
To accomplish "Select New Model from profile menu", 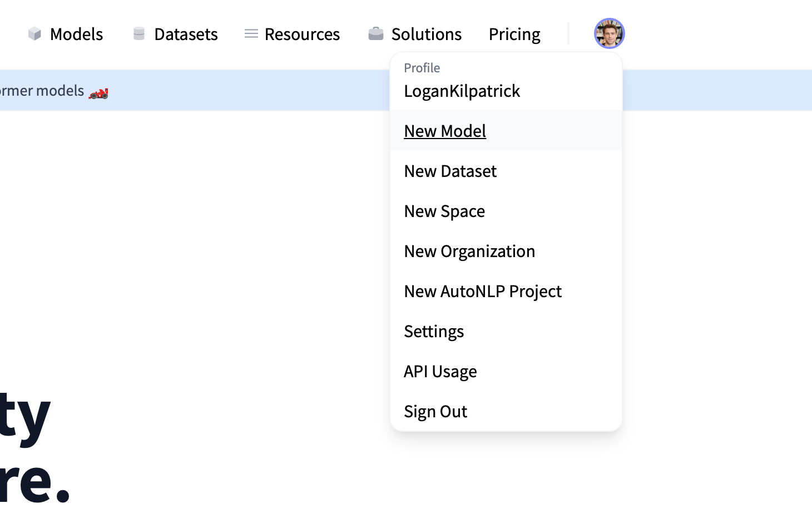I will point(445,131).
